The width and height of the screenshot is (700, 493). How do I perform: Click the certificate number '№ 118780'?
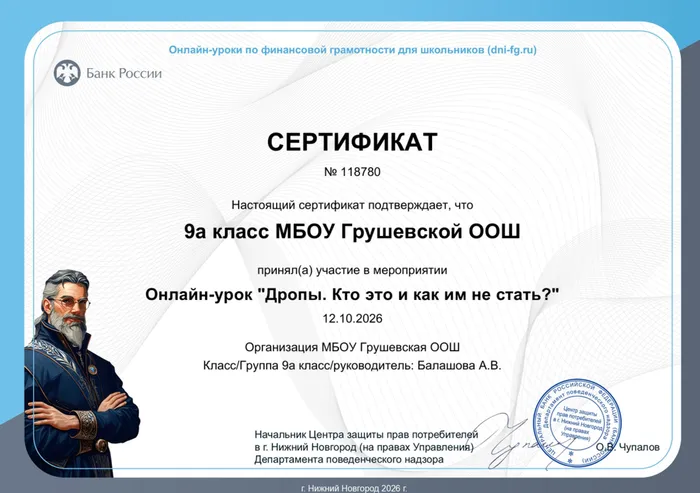(352, 172)
